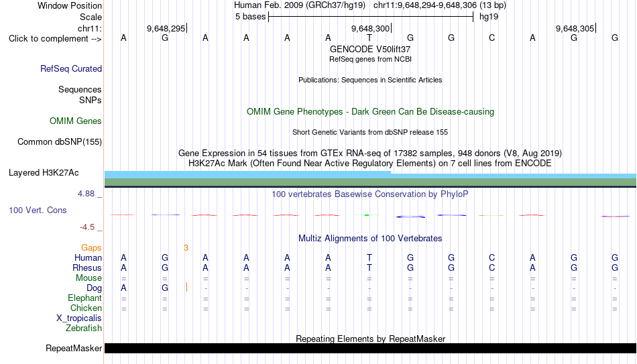Screen dimensions: 637x364
Task: Click the orange gap count '3'
Action: tap(186, 248)
